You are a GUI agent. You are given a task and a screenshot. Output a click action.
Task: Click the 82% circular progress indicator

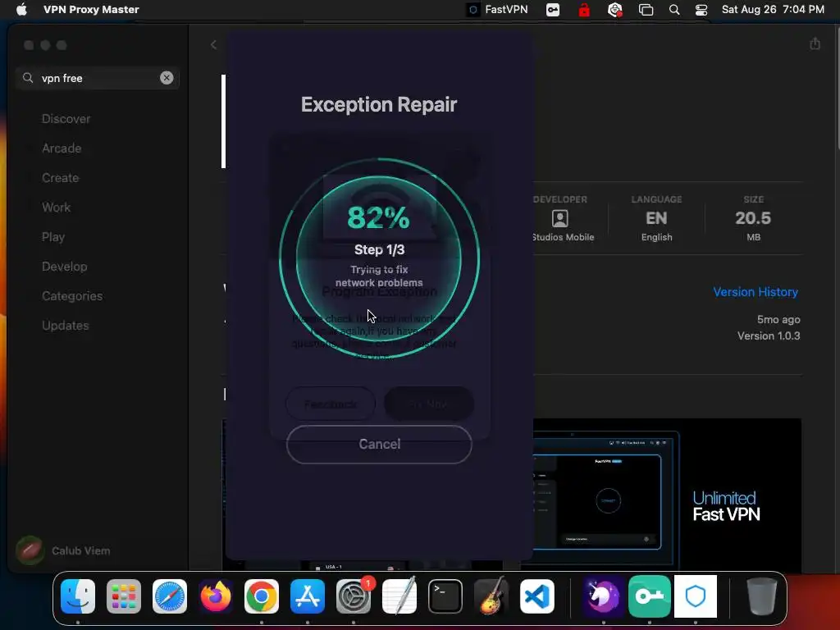coord(379,258)
